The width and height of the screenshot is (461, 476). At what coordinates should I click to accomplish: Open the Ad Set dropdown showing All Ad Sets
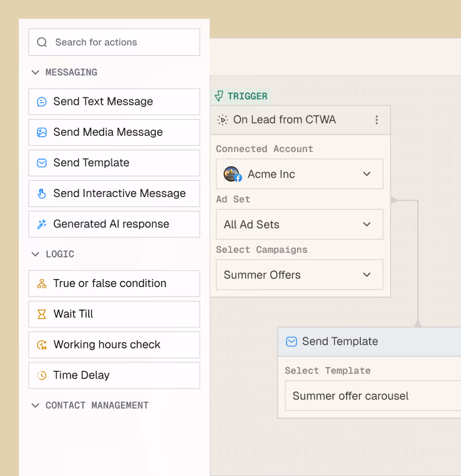(x=299, y=225)
